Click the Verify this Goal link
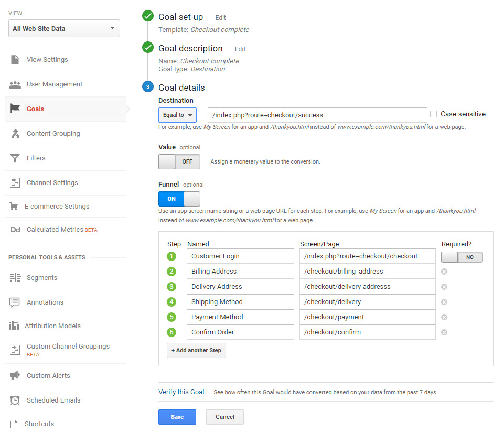The image size is (504, 433). tap(181, 392)
